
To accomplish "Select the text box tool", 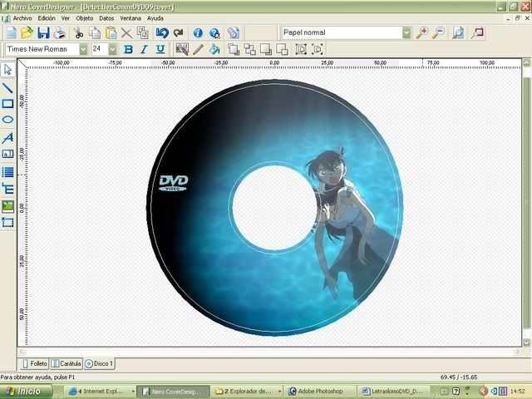I will [7, 154].
